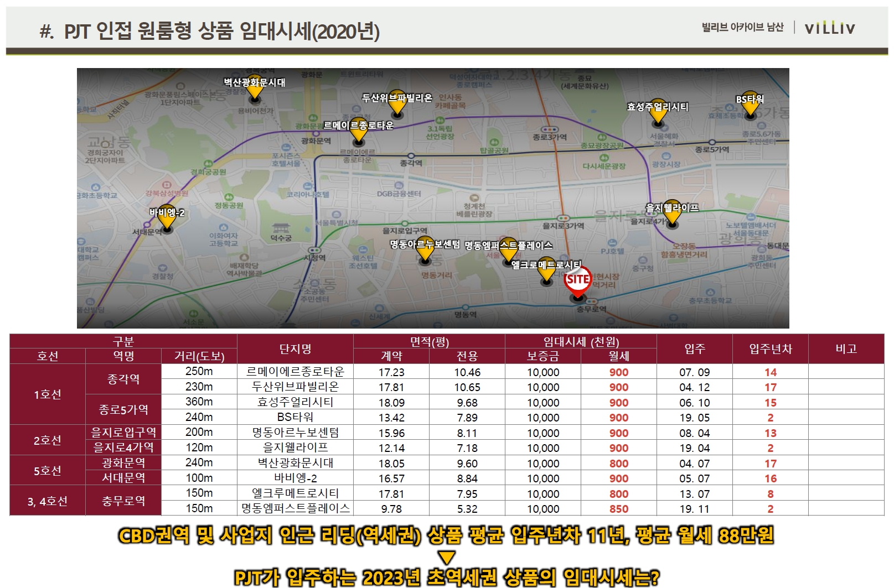Select the 서대문역 station cell
The width and height of the screenshot is (894, 588).
pyautogui.click(x=123, y=478)
